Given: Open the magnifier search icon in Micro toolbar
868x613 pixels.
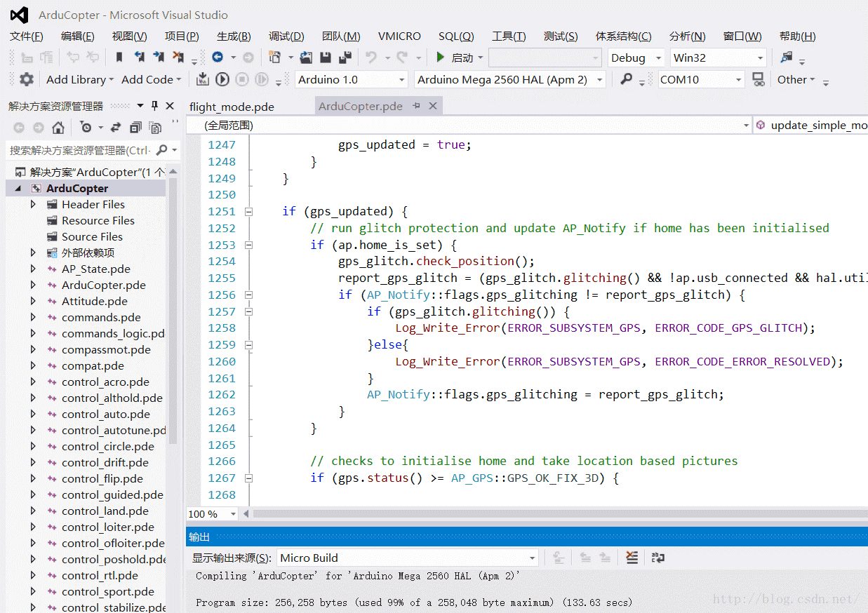Looking at the screenshot, I should click(x=627, y=79).
